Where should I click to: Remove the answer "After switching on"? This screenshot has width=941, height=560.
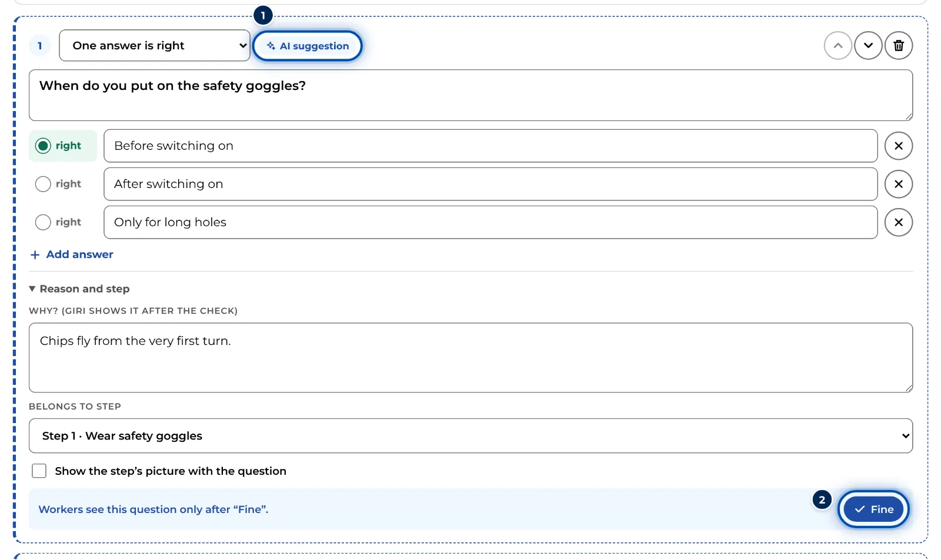(x=899, y=184)
